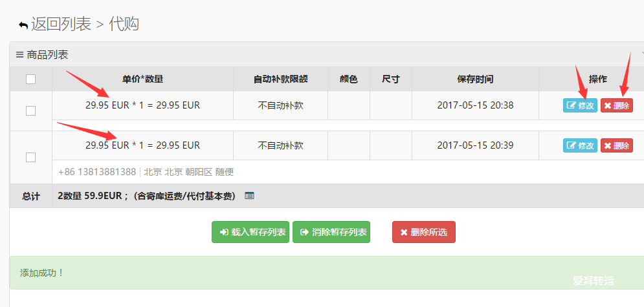
Task: Click the hamburger icon beside 商品列表
Action: click(19, 54)
